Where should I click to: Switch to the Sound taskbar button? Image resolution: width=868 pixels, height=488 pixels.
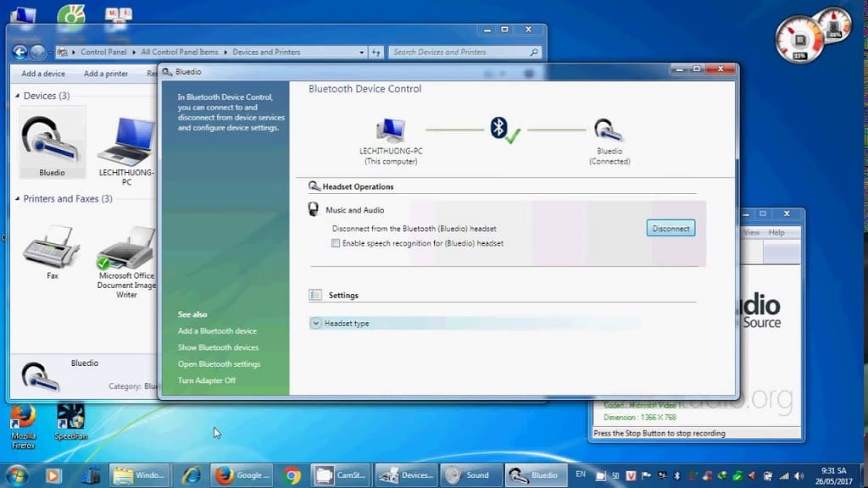[471, 475]
